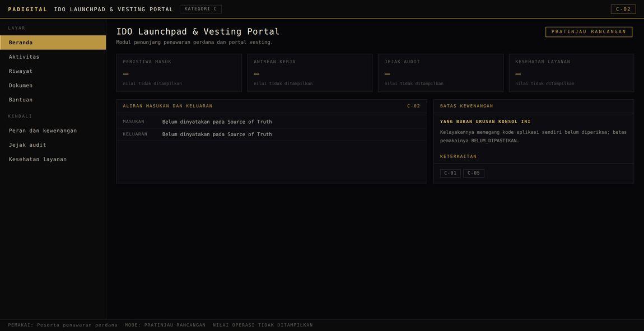
Task: Click the PADIGITAL brand logo text
Action: point(27,9)
